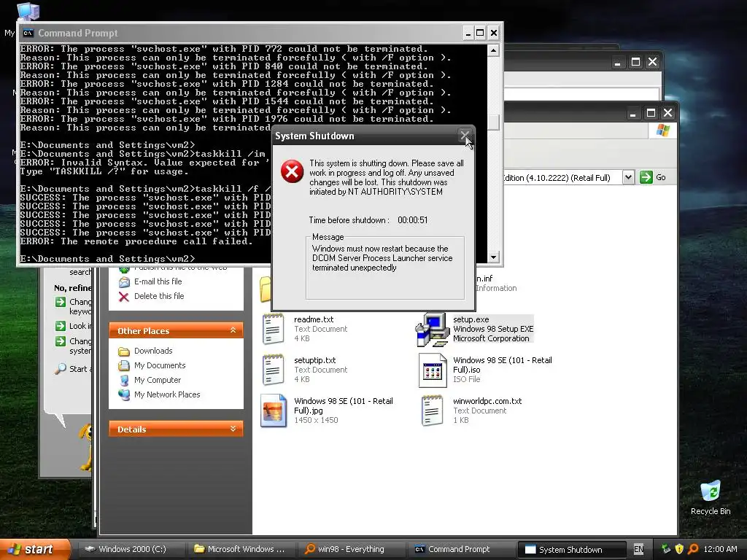Click the red X Delete this file icon
This screenshot has height=560, width=747.
pos(124,297)
